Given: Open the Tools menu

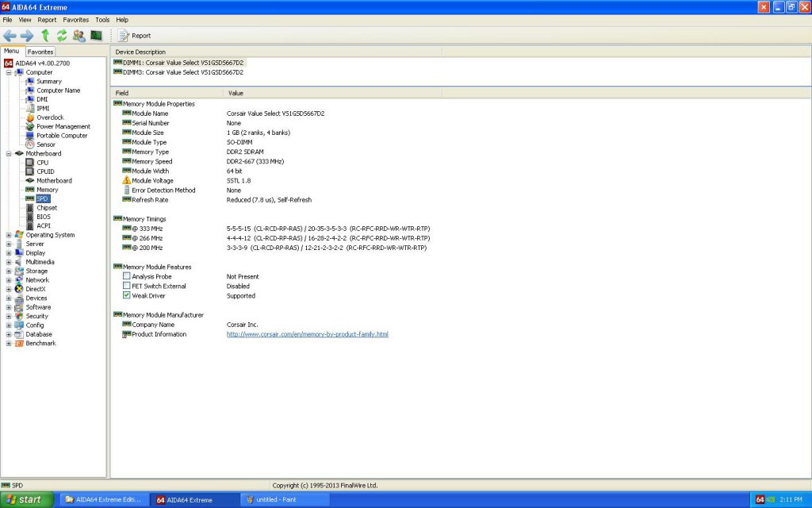Looking at the screenshot, I should [102, 19].
